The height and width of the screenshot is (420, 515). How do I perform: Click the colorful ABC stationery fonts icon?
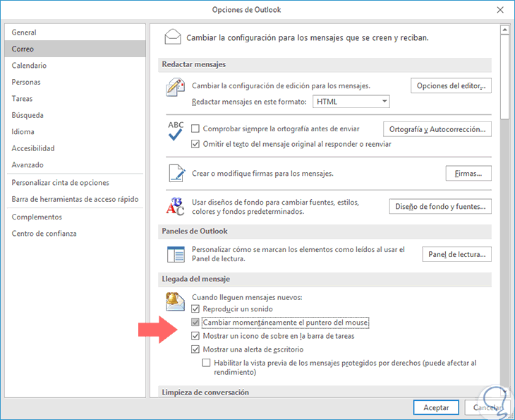[x=175, y=206]
